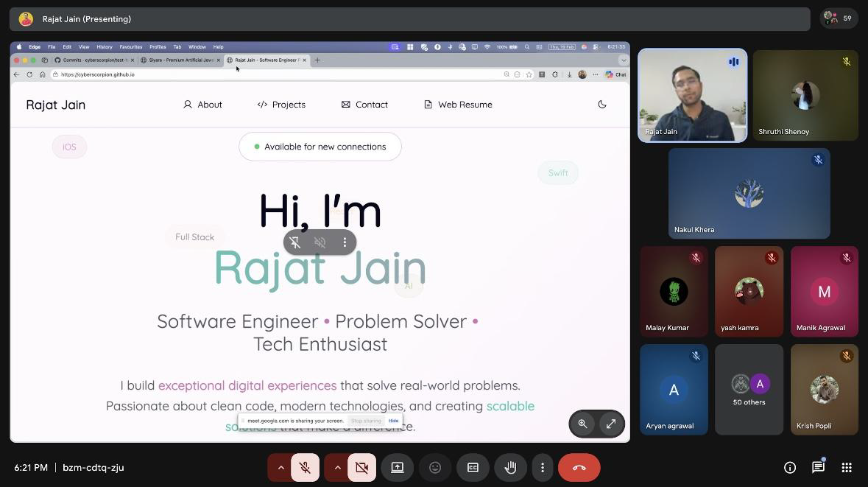Turn on the camera
Viewport: 868px width, 487px height.
[361, 467]
